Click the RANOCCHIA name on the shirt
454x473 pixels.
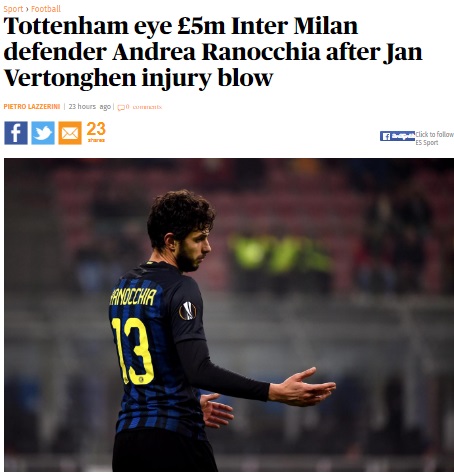[133, 296]
